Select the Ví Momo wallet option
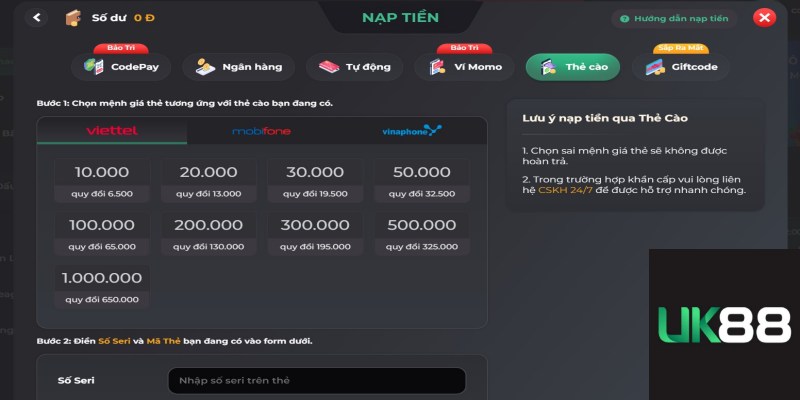Viewport: 800px width, 400px height. click(x=464, y=67)
